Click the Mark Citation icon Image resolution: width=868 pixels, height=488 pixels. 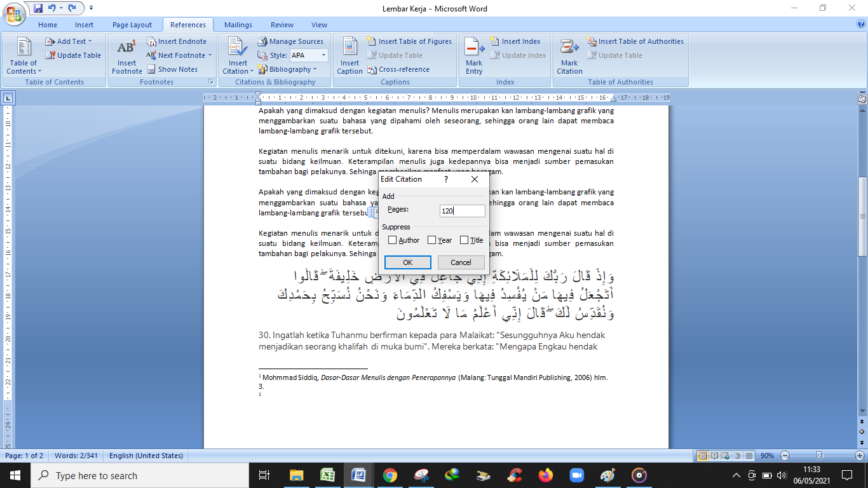point(569,48)
